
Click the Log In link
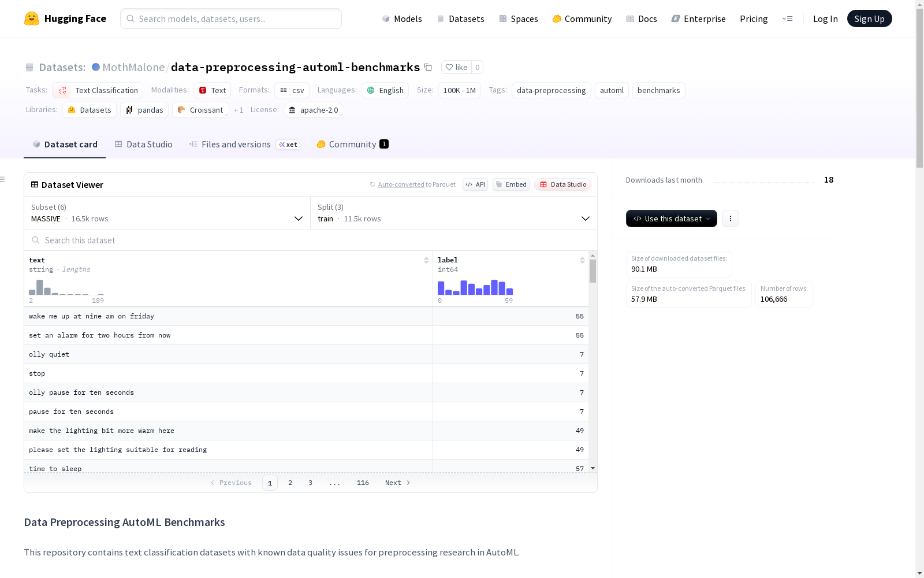[825, 18]
